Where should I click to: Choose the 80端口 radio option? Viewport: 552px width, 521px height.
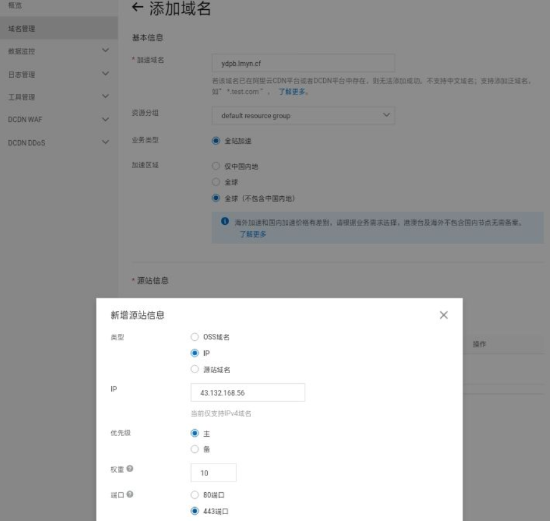tap(194, 495)
